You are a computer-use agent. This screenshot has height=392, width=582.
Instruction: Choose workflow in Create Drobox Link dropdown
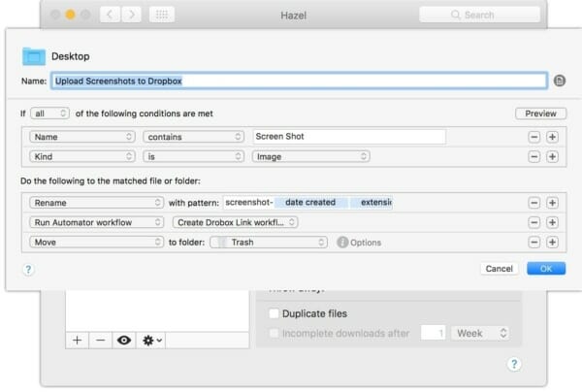236,222
